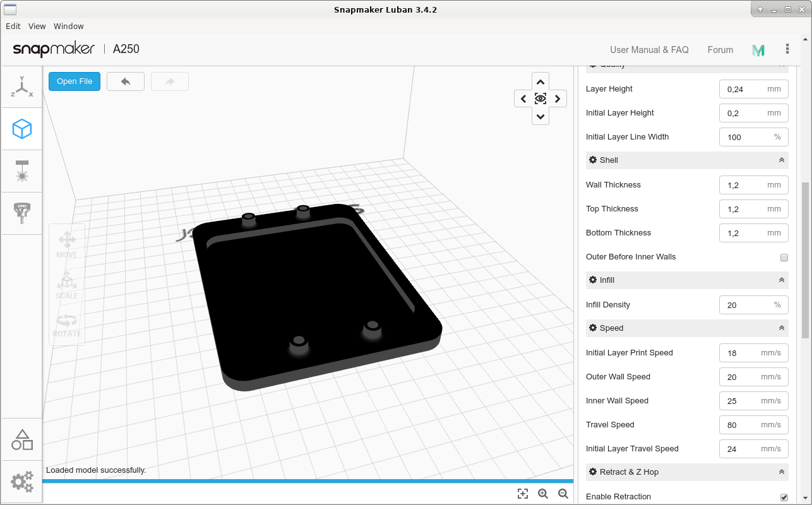Viewport: 812px width, 505px height.
Task: Collapse the Speed settings section
Action: [782, 328]
